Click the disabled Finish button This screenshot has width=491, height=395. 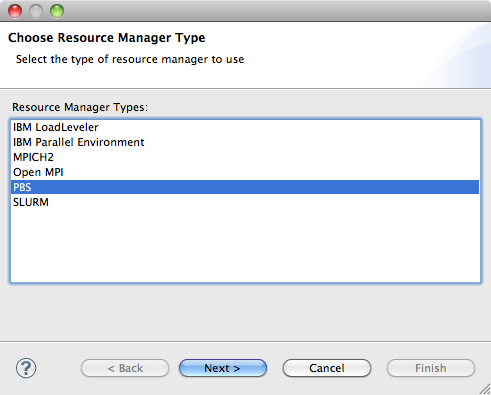coord(431,368)
